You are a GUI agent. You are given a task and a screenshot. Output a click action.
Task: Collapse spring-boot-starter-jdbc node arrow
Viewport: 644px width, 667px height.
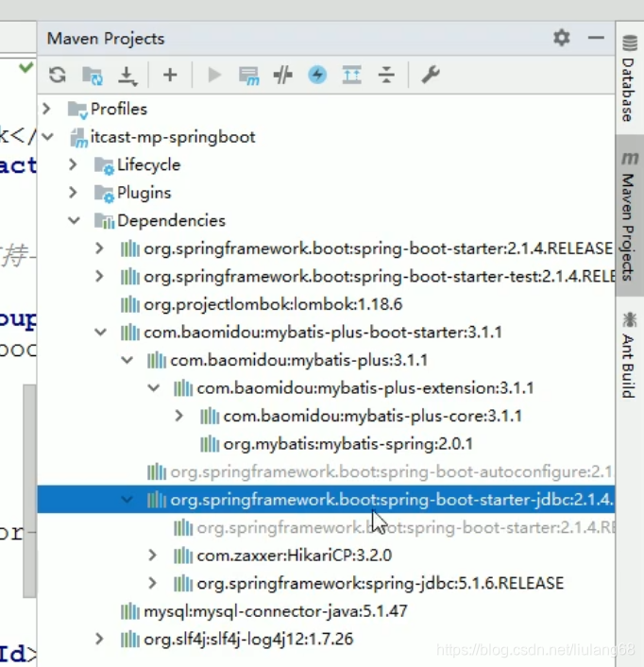coord(127,500)
